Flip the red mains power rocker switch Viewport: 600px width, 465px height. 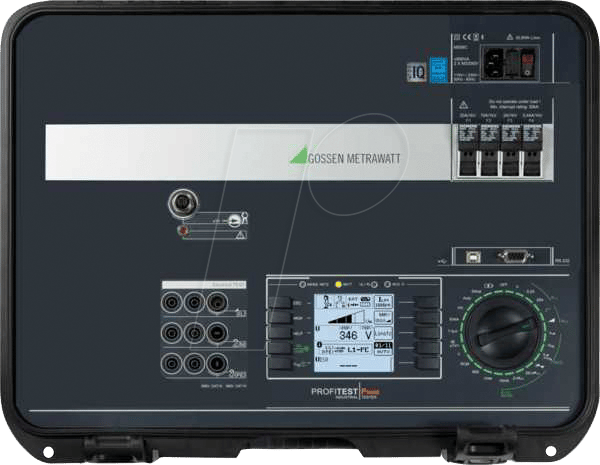coord(528,64)
